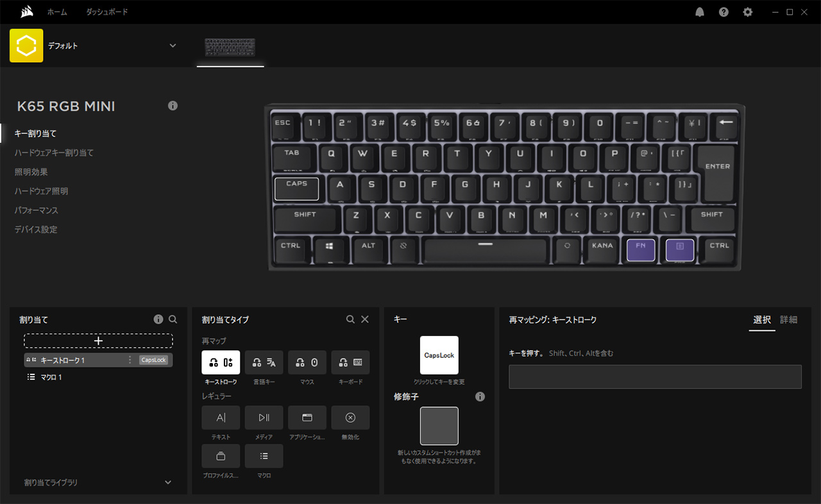Open info icon in the 割り当て panel
Screen dimensions: 821x504
[158, 319]
